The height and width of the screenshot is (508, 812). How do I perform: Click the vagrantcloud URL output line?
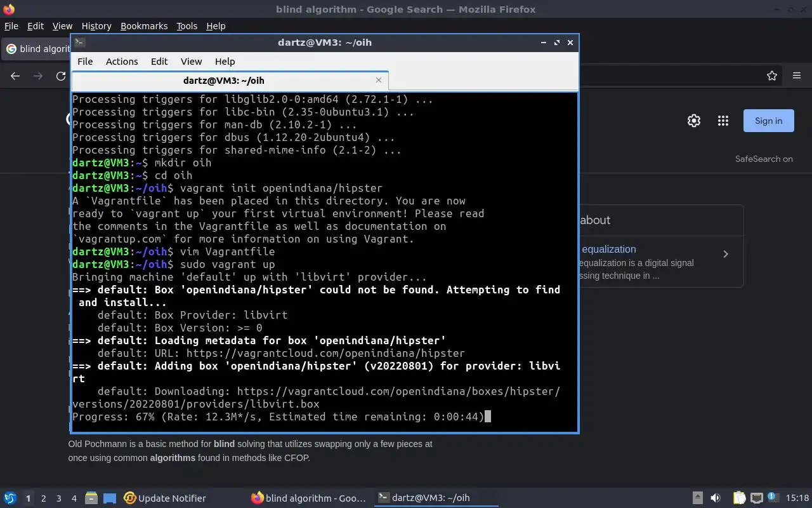[281, 353]
